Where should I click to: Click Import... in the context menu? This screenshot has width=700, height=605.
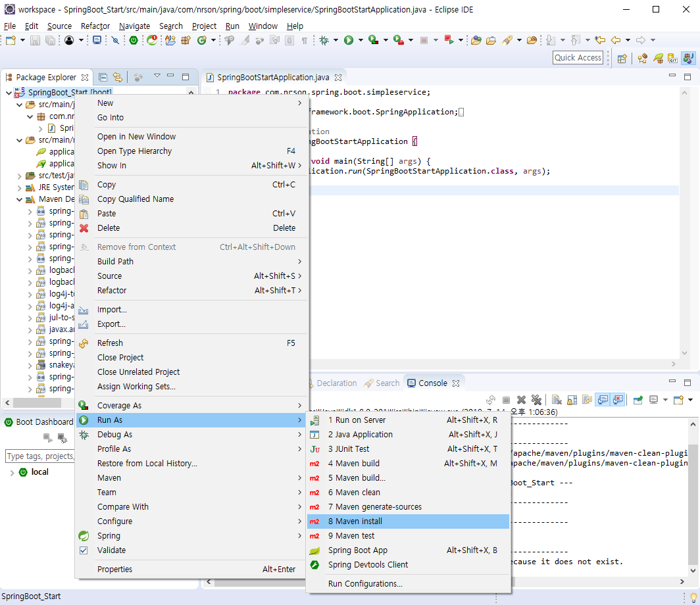pyautogui.click(x=192, y=309)
